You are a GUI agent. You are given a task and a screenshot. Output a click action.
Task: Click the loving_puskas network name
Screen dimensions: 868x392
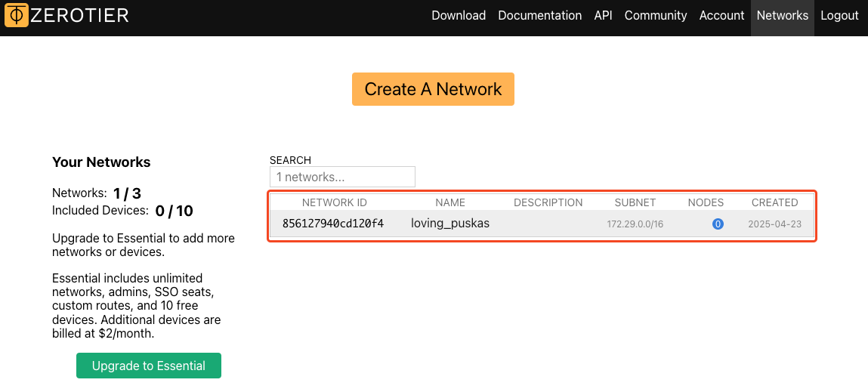click(450, 224)
